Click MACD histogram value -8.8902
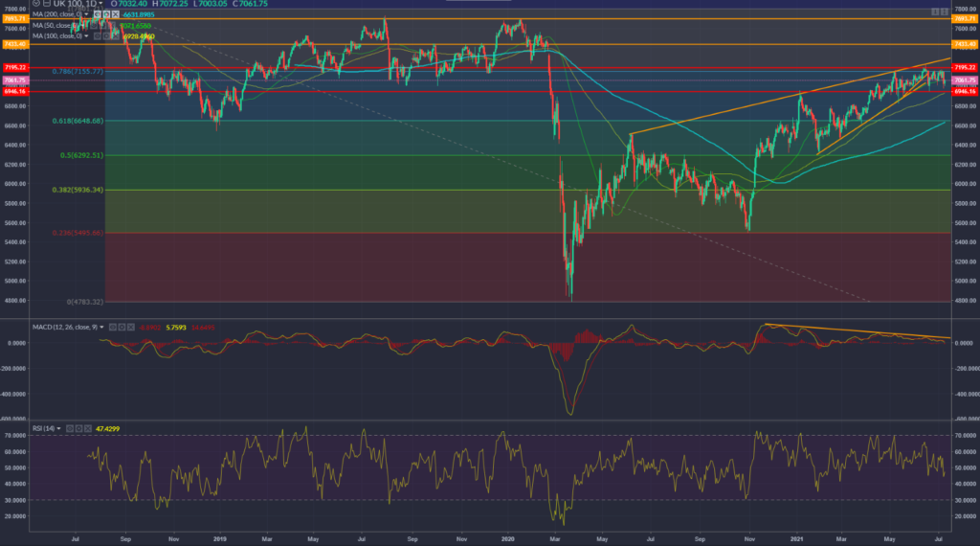The height and width of the screenshot is (546, 980). pos(149,327)
